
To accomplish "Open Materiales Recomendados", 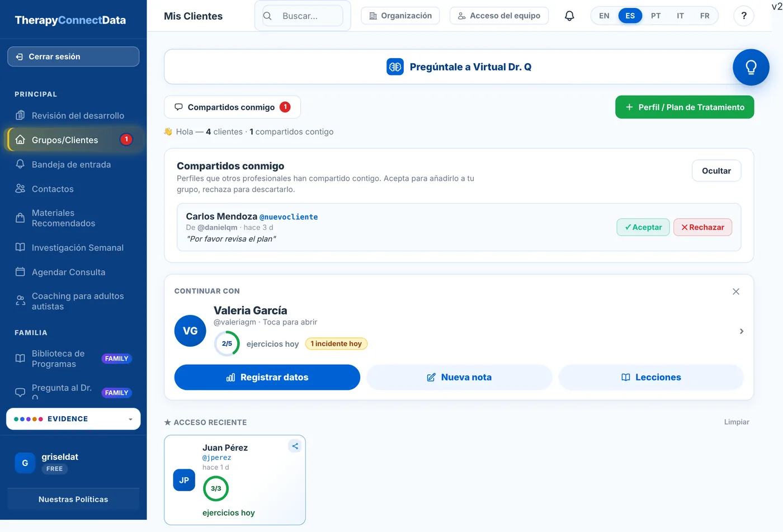I will (73, 218).
